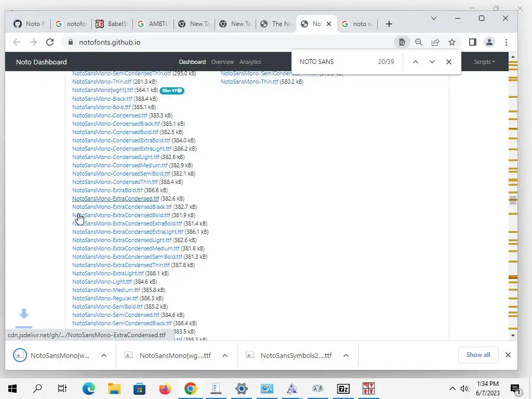Expand options for NotoSansSymbols2 download

345,355
